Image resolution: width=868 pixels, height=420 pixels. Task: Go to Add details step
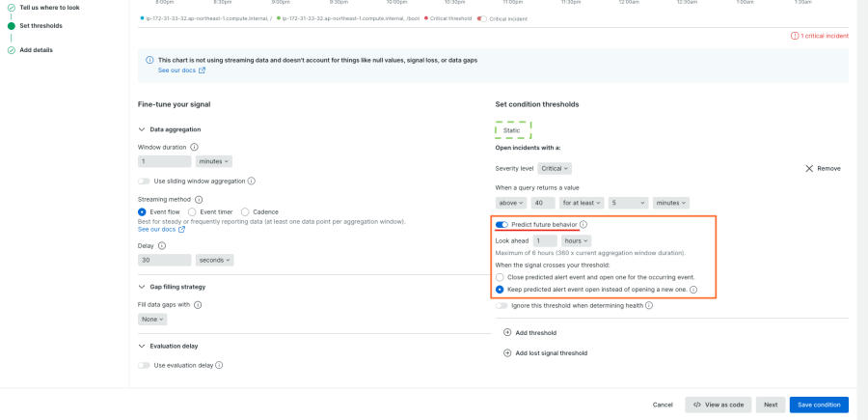tap(37, 50)
